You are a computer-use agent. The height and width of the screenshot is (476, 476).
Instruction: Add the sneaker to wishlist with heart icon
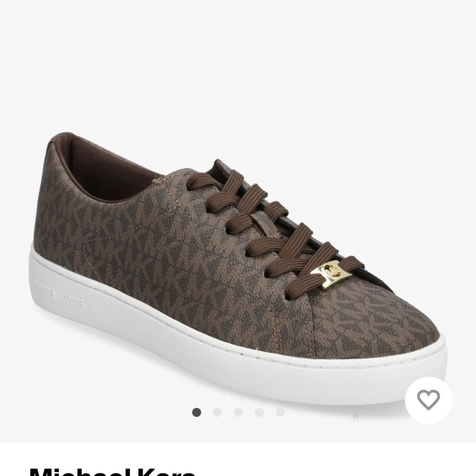tap(428, 400)
